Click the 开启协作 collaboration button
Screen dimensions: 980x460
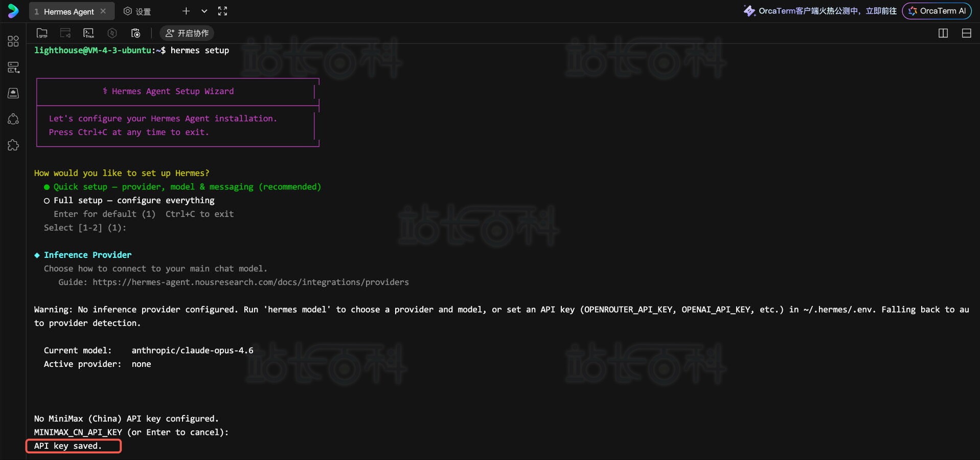coord(187,33)
